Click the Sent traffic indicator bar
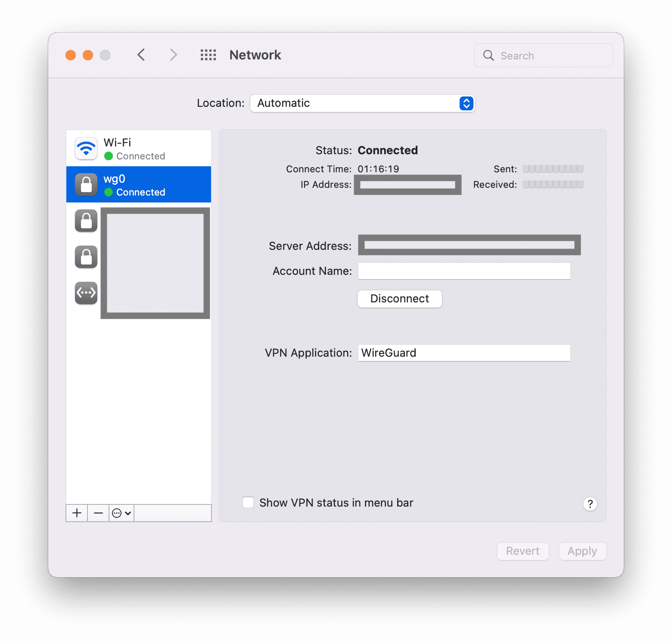This screenshot has width=672, height=641. pyautogui.click(x=553, y=169)
